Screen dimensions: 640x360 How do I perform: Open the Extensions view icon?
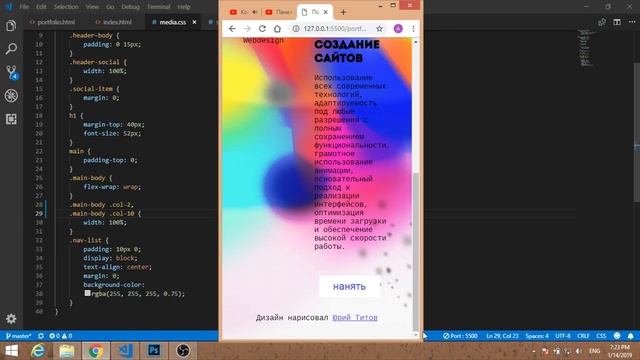pyautogui.click(x=11, y=119)
